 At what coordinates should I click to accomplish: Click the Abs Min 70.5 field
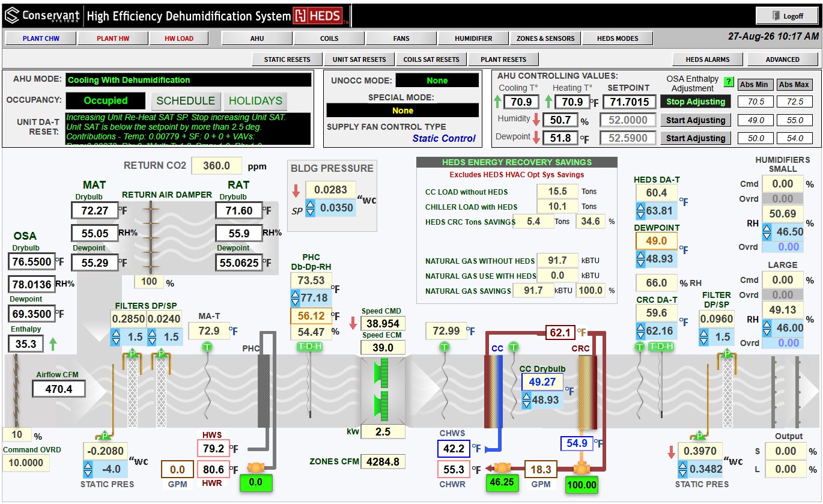756,102
